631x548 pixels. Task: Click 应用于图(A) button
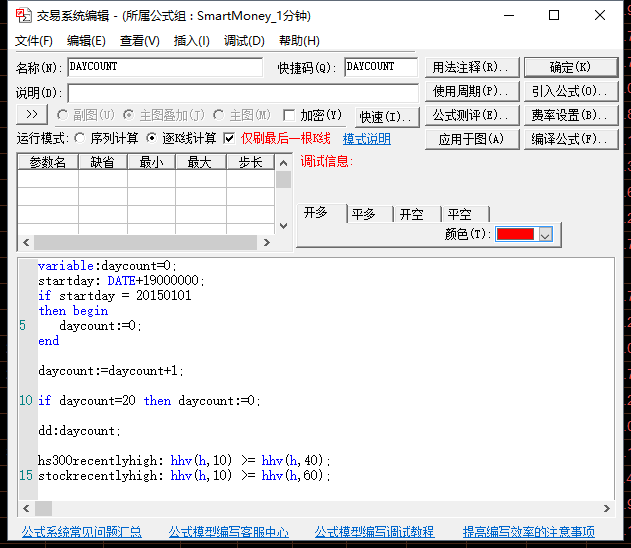pyautogui.click(x=472, y=139)
